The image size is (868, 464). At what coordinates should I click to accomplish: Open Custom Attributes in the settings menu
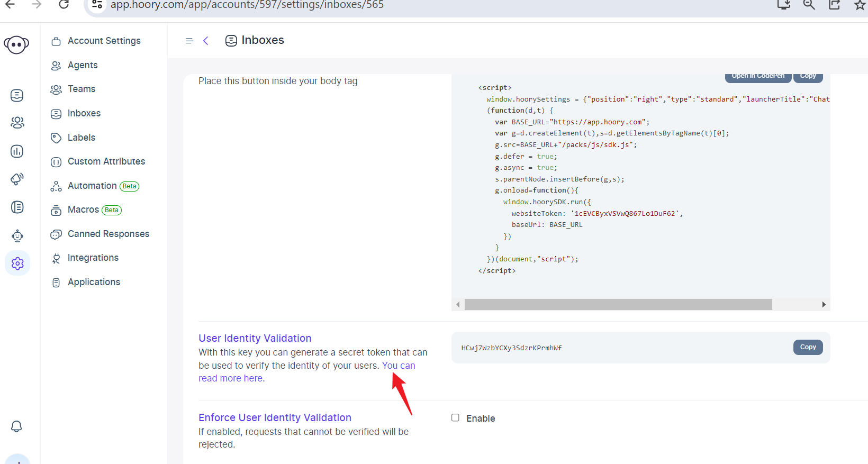pos(98,161)
